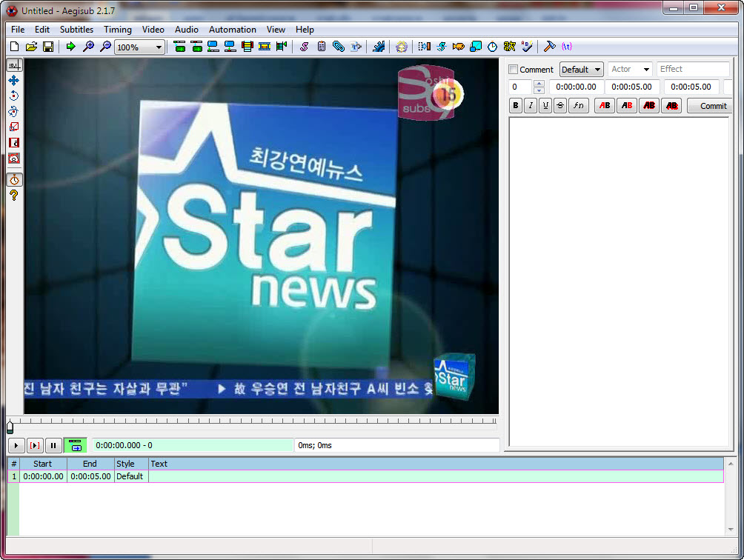
Task: Click the Underline U button
Action: pyautogui.click(x=545, y=105)
